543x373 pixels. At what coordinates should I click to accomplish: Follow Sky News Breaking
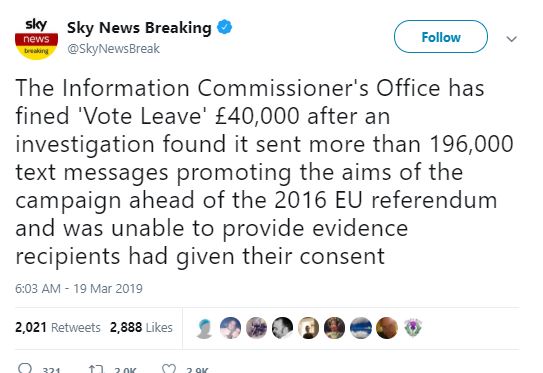click(x=440, y=37)
